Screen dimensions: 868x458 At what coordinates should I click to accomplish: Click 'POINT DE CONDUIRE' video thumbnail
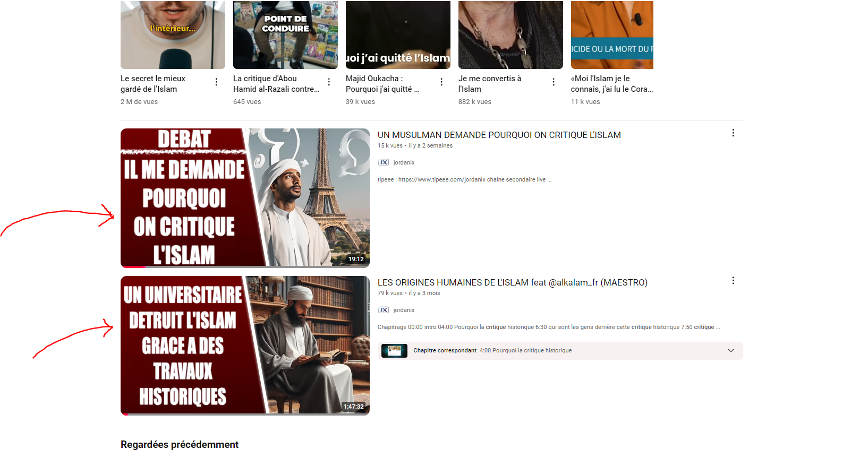tap(285, 35)
